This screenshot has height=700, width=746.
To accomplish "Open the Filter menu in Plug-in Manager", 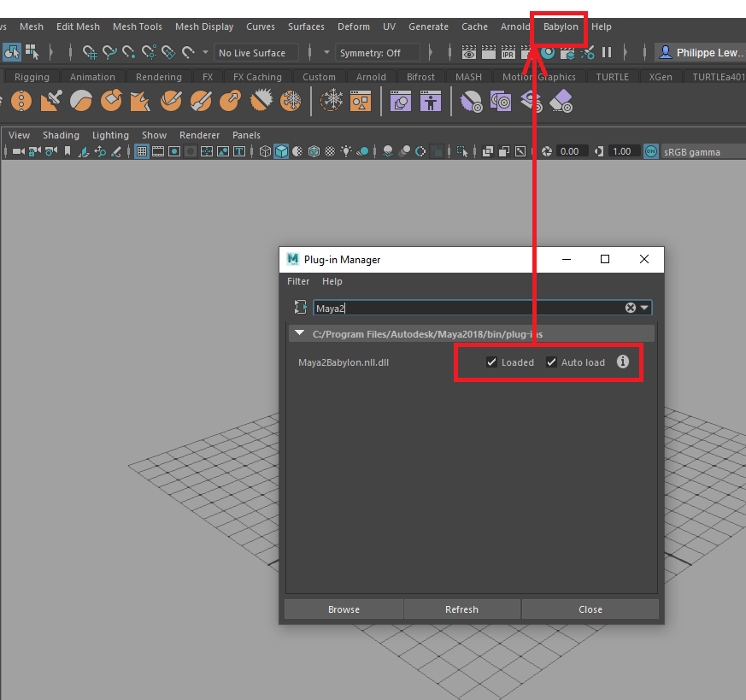I will point(298,281).
